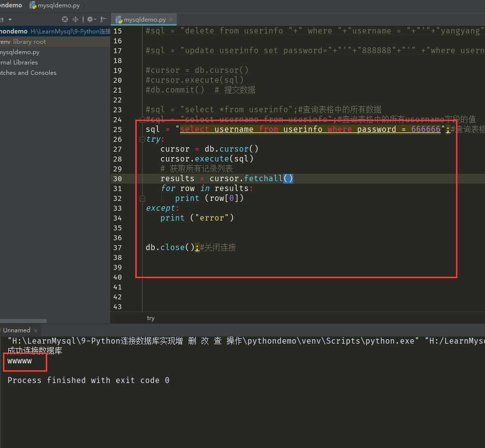Click the '#db.commit()' comment line

(200, 90)
